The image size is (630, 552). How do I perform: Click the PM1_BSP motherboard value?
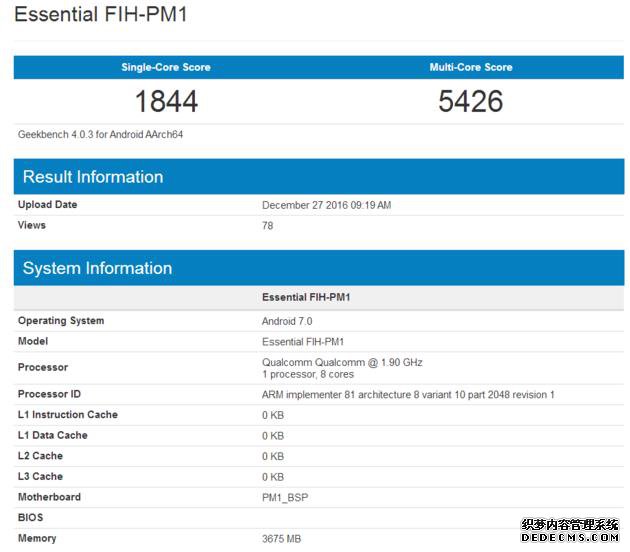coord(284,497)
